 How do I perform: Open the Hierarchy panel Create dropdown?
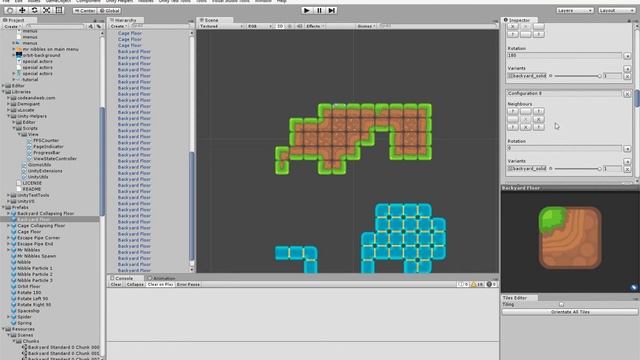point(118,27)
